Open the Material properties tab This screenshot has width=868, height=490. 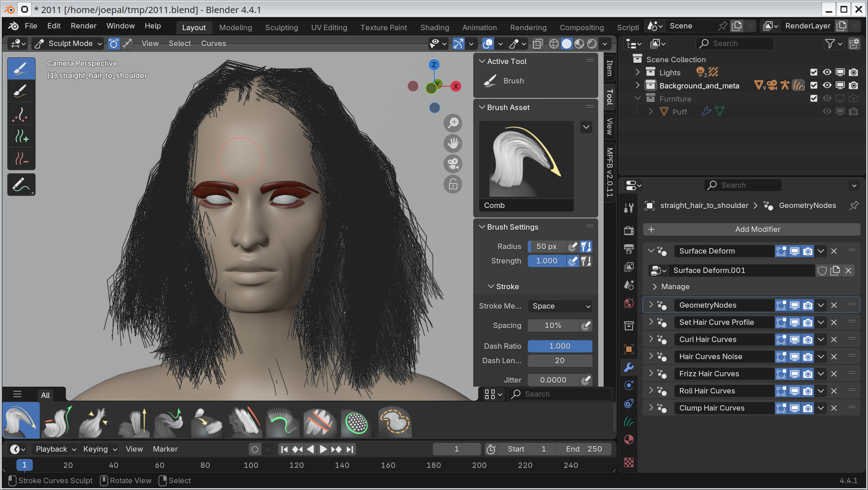628,439
